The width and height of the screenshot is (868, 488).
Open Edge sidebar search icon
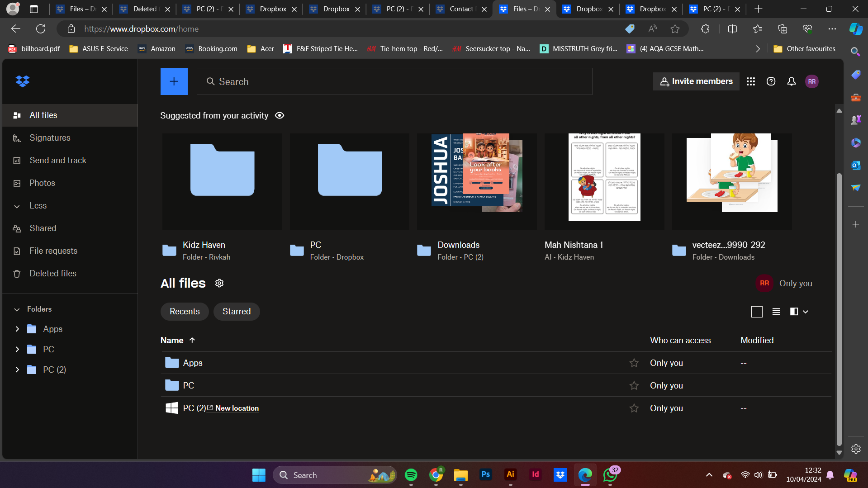(x=855, y=52)
